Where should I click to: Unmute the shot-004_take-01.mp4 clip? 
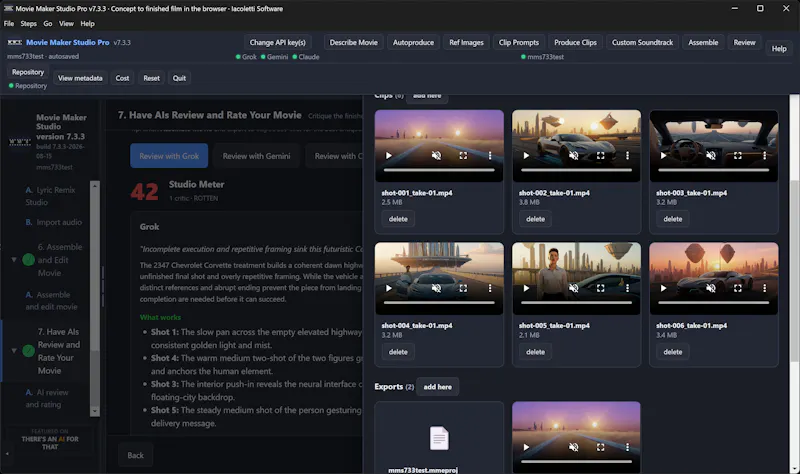436,288
